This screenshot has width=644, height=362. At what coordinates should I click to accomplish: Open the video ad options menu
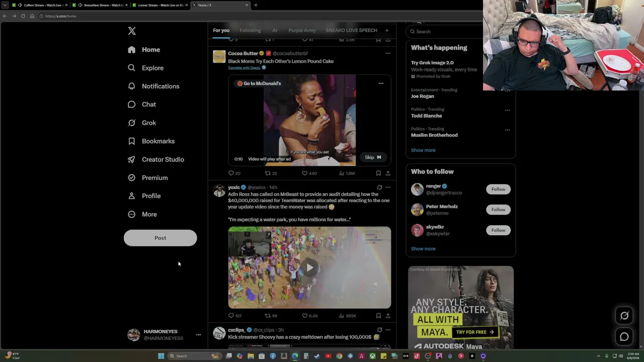(x=381, y=83)
